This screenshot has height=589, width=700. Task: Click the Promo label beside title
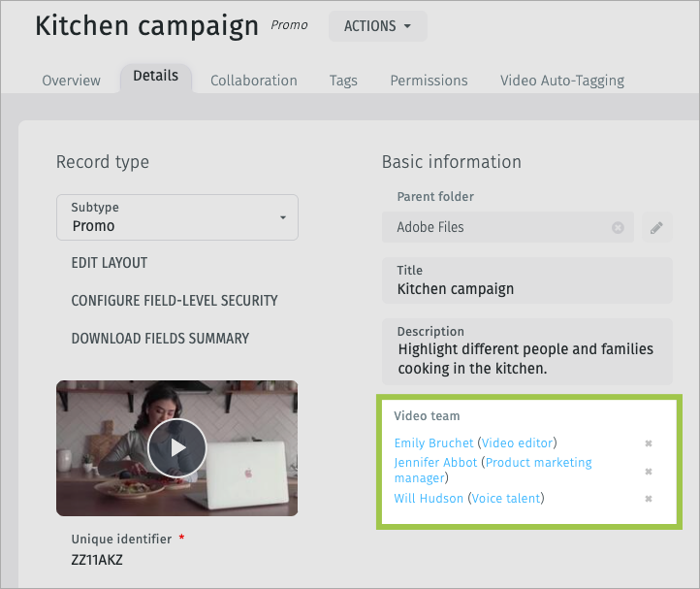289,25
